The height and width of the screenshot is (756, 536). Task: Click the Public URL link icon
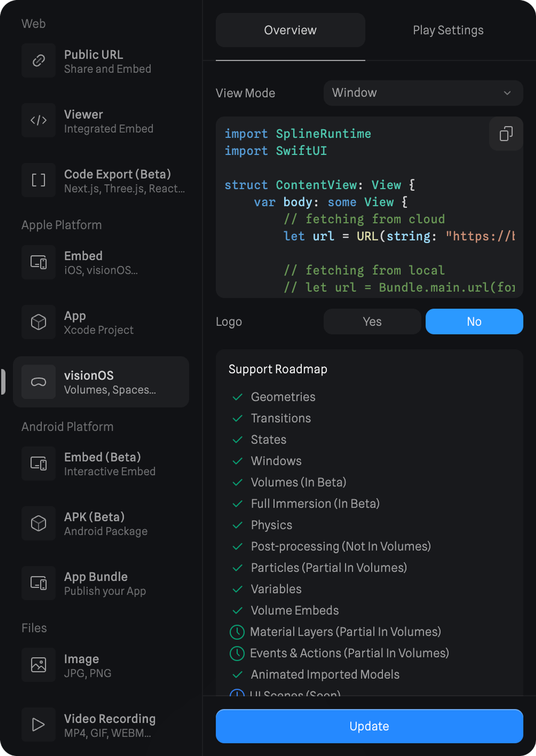pos(39,60)
